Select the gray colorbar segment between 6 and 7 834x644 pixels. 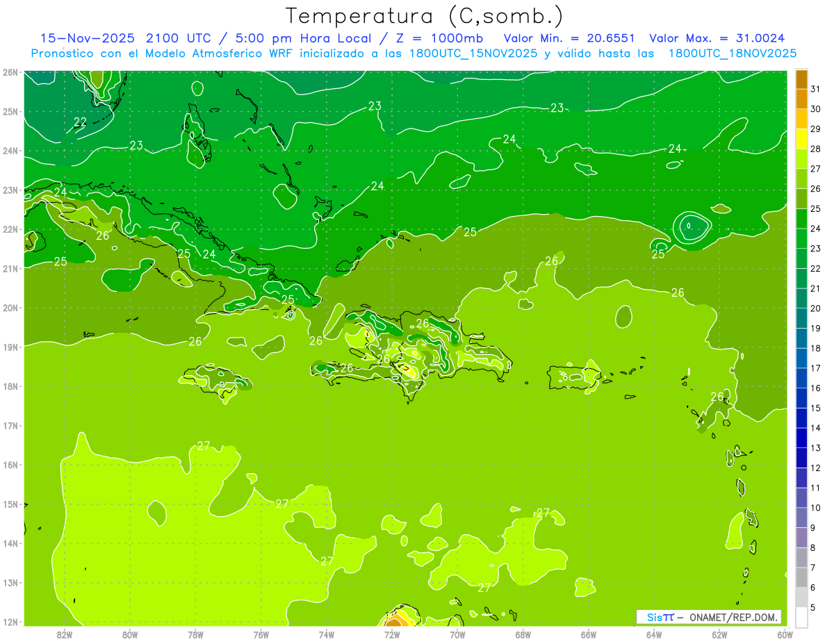(801, 577)
